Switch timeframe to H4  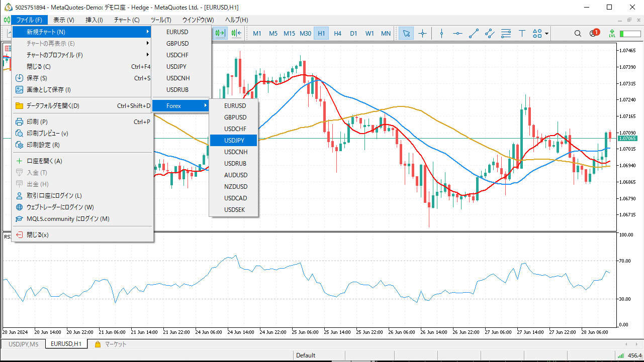click(x=337, y=33)
